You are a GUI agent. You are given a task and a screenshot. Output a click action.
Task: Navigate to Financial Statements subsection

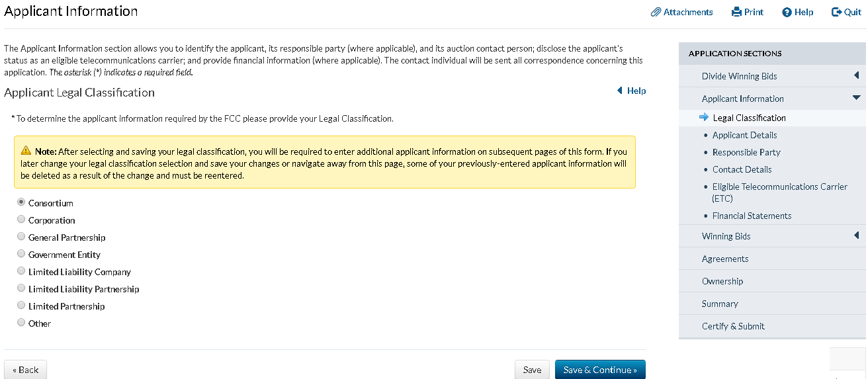[x=752, y=216]
